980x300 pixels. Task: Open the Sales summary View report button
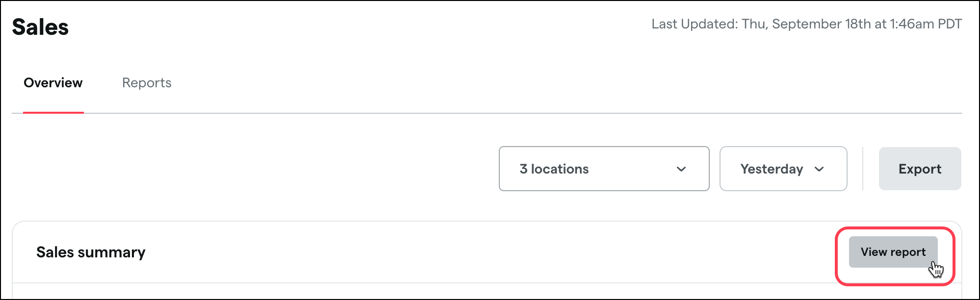click(x=893, y=252)
